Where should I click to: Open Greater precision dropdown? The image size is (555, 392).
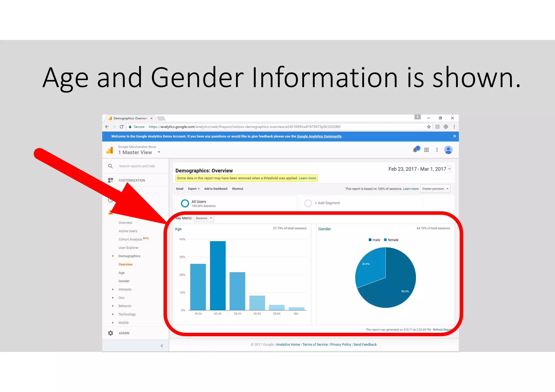click(435, 189)
